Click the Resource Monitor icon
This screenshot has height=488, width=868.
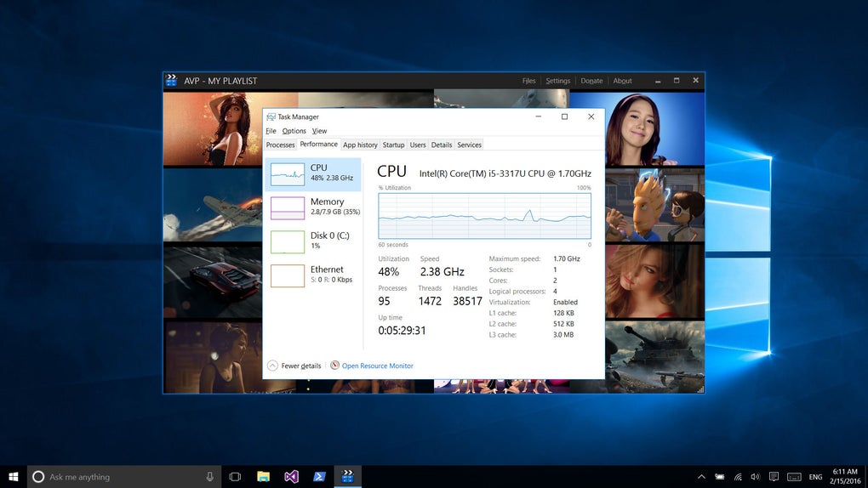(335, 366)
